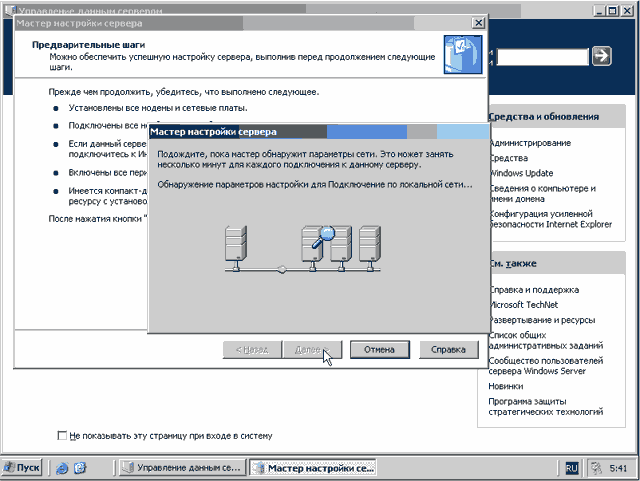Open the Новинки link
Image resolution: width=640 pixels, height=481 pixels.
[506, 386]
